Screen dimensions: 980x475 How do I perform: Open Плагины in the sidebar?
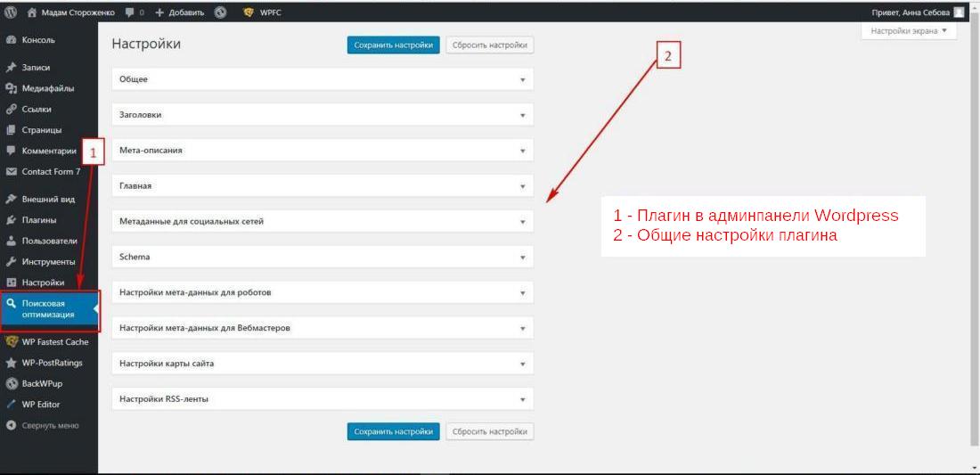tap(38, 220)
